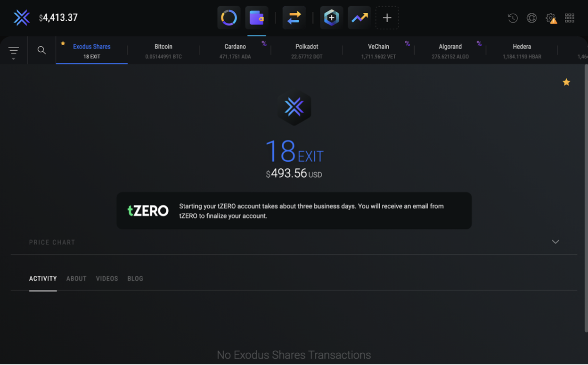Click the asset search magnifier
This screenshot has height=365, width=588.
point(41,50)
